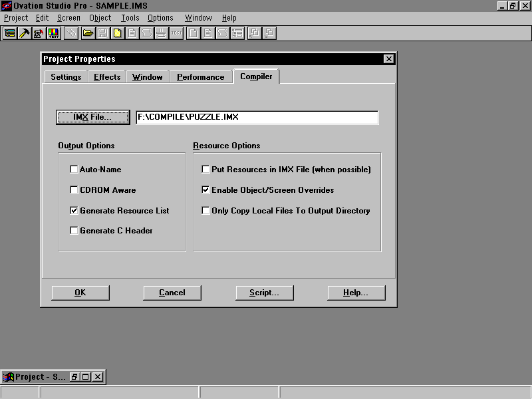Confirm the dialog with OK
The height and width of the screenshot is (399, 532).
80,293
